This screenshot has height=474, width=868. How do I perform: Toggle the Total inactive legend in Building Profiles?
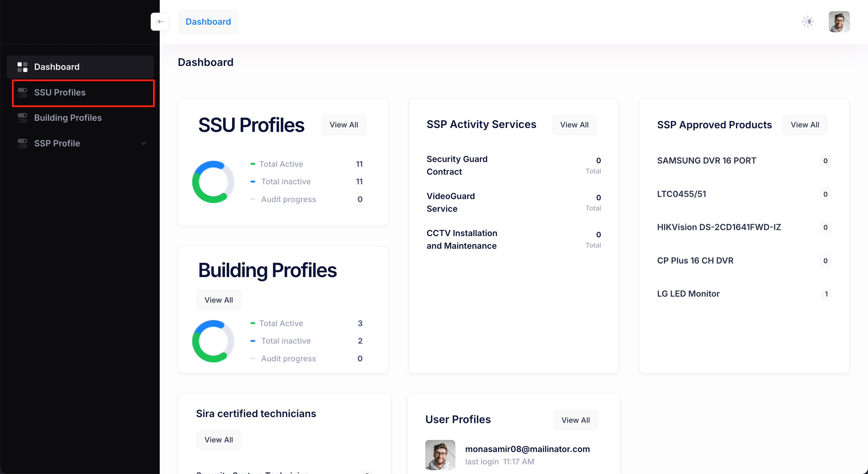[x=253, y=341]
